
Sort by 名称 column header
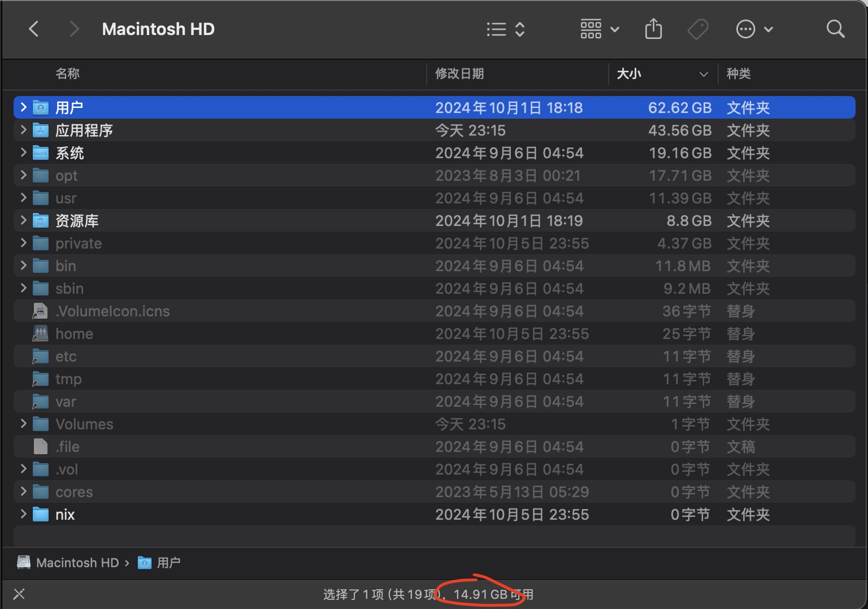coord(68,73)
